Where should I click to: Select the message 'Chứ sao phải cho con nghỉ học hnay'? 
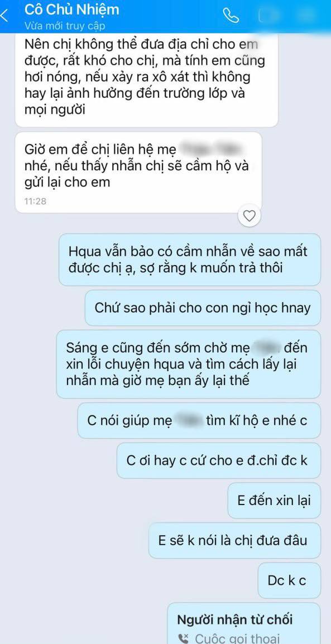coord(203,308)
